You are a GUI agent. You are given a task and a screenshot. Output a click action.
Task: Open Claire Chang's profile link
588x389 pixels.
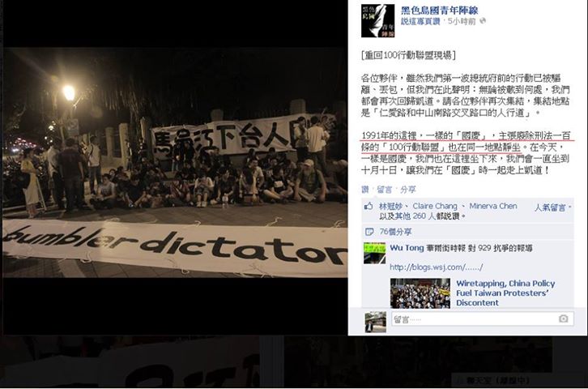tap(435, 207)
